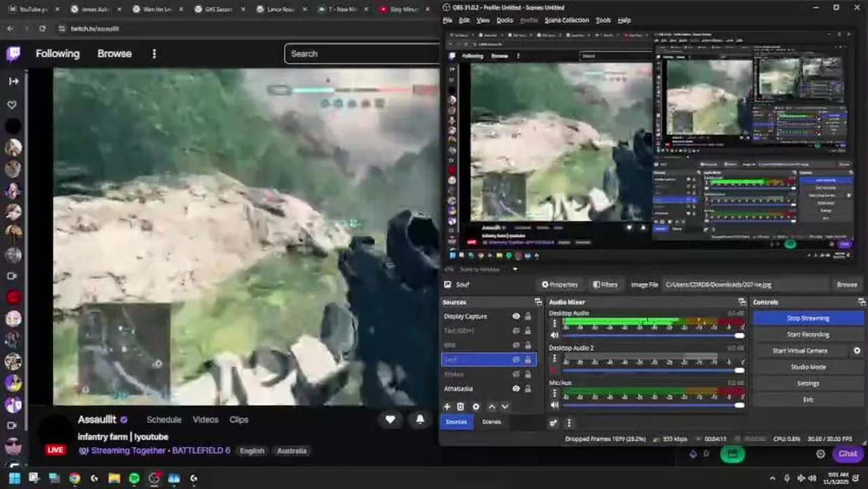Open the audio mixer menu dots beside the gear
This screenshot has height=489, width=868.
(568, 422)
